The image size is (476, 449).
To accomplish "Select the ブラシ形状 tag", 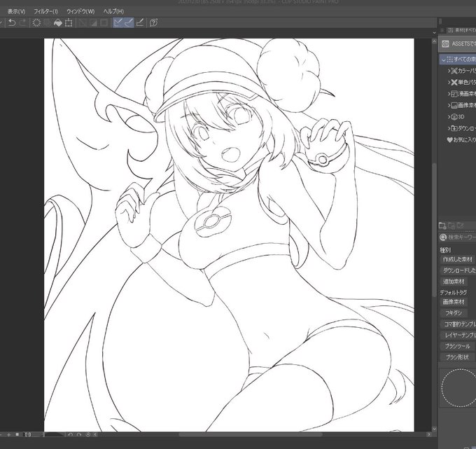I will (x=456, y=357).
